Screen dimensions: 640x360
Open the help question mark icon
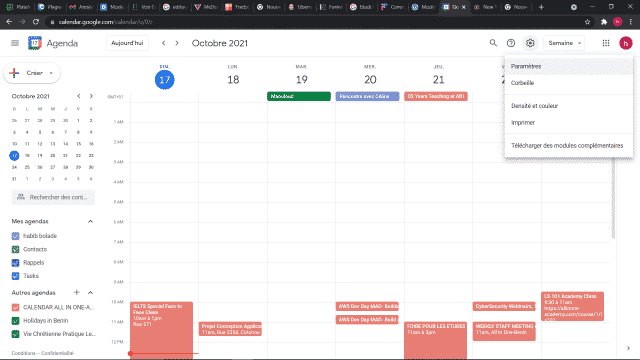coord(511,43)
